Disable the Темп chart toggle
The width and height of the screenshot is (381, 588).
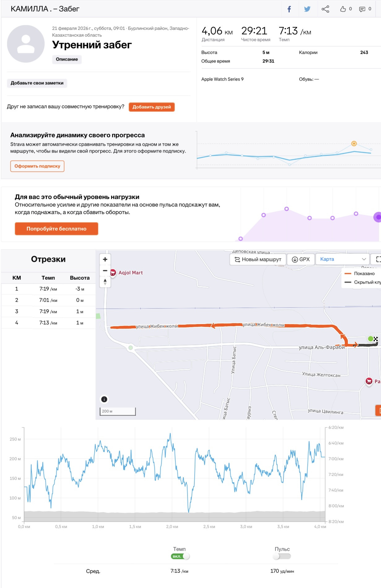click(180, 556)
